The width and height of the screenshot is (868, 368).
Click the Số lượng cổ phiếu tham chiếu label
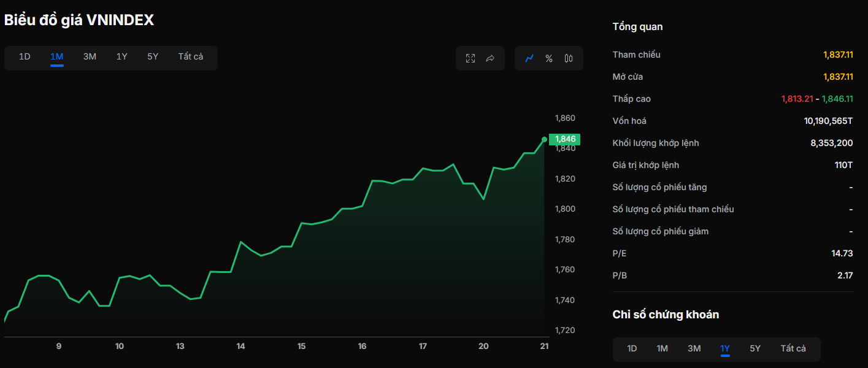coord(673,209)
